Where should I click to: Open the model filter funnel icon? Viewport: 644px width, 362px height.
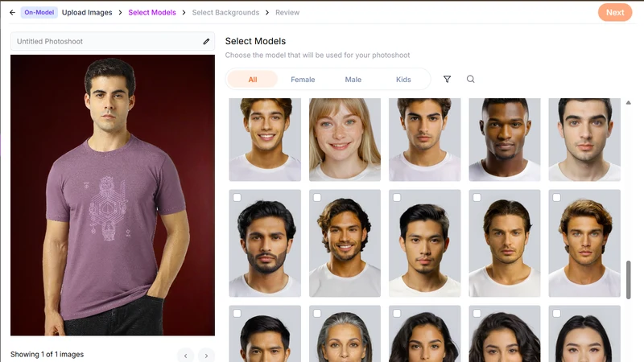[447, 79]
